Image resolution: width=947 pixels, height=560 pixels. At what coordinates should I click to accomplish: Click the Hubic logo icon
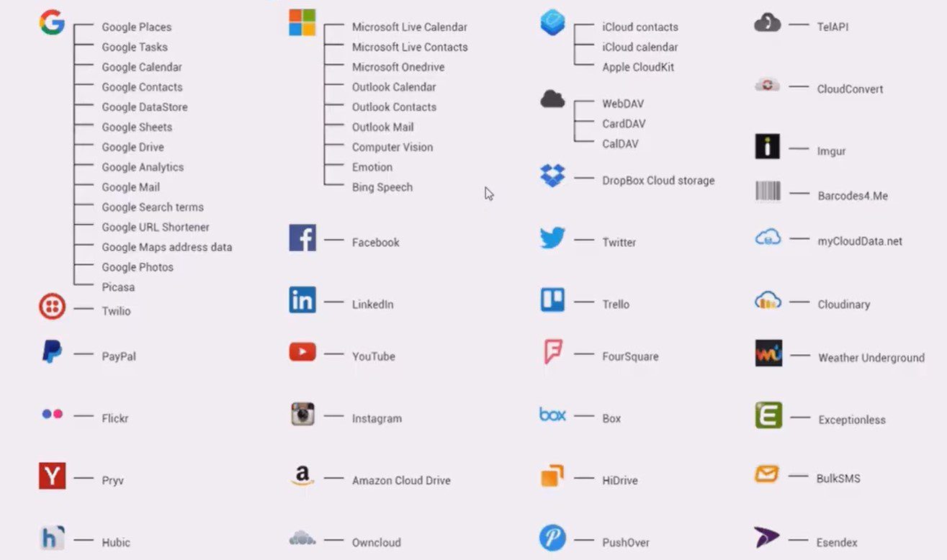click(52, 538)
